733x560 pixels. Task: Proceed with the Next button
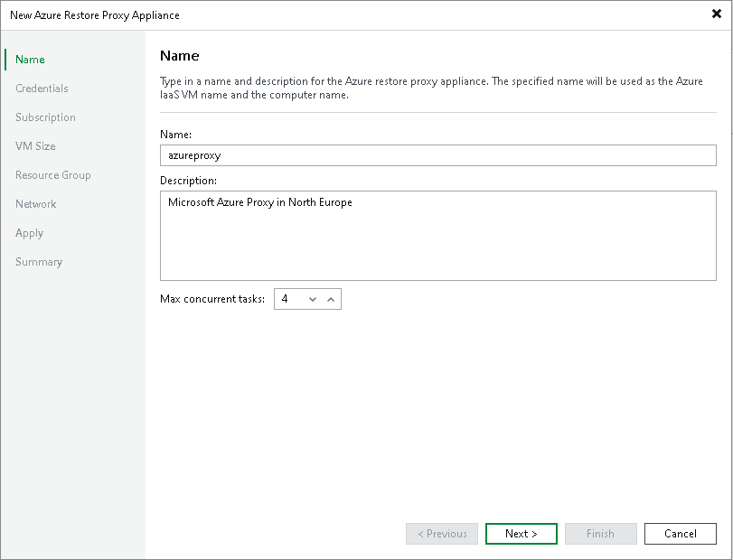pyautogui.click(x=522, y=534)
